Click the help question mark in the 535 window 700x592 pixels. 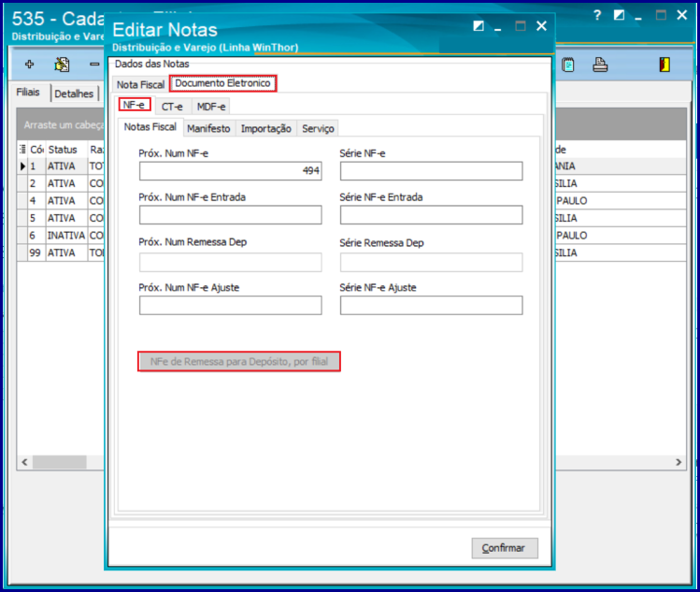(597, 15)
